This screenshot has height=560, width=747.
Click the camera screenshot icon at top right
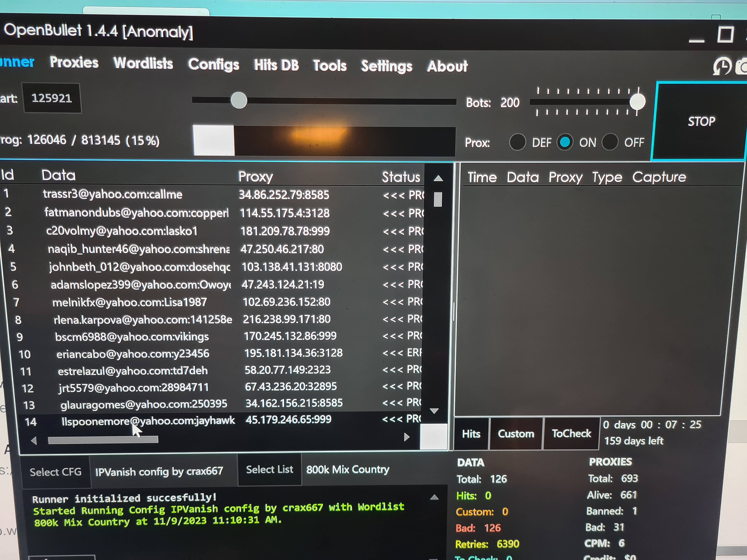tap(742, 67)
